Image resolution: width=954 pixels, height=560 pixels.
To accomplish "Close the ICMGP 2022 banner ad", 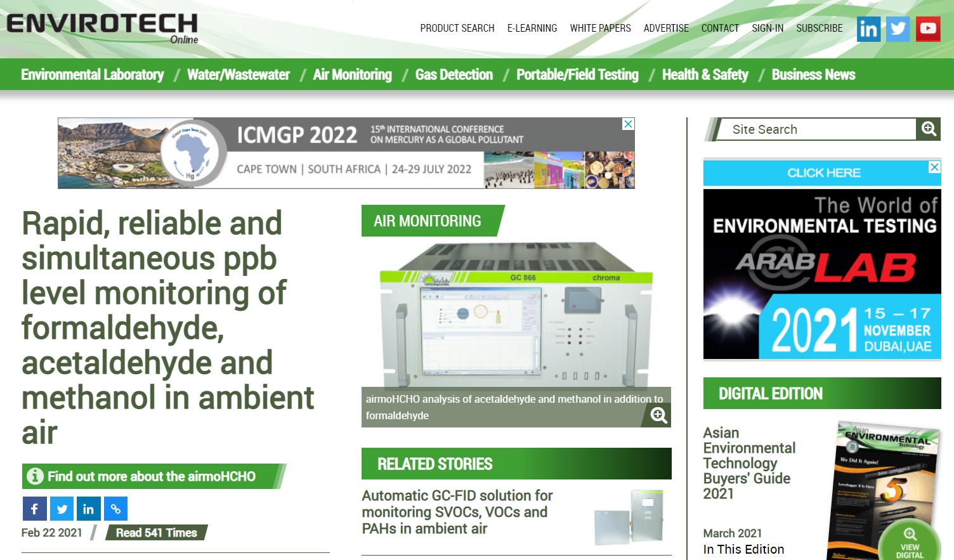I will tap(628, 124).
